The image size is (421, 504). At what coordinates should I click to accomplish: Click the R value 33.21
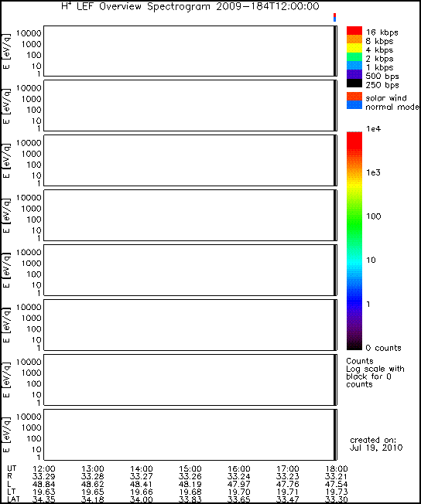337,476
